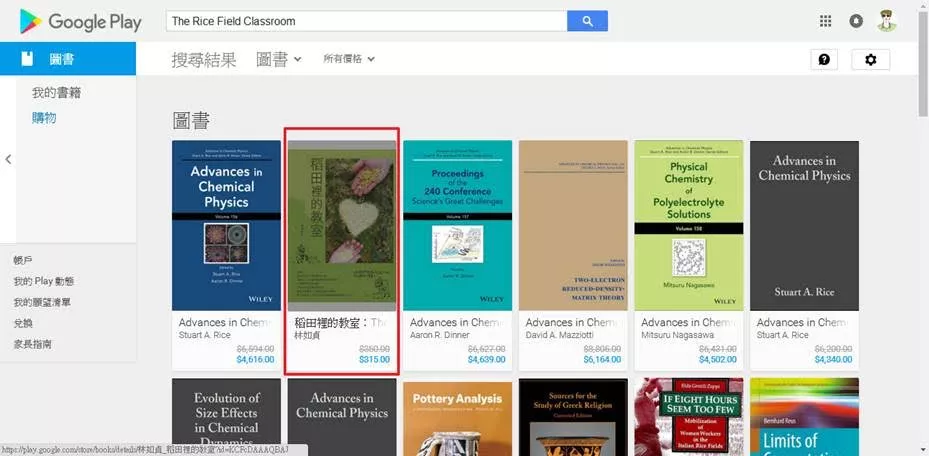The height and width of the screenshot is (456, 929).
Task: Click the $4,616.00 price button
Action: pos(255,359)
